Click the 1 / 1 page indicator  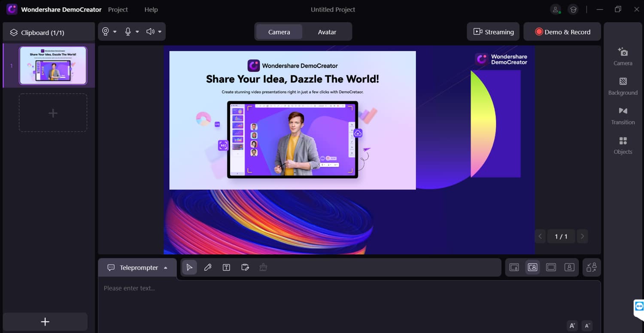[561, 236]
